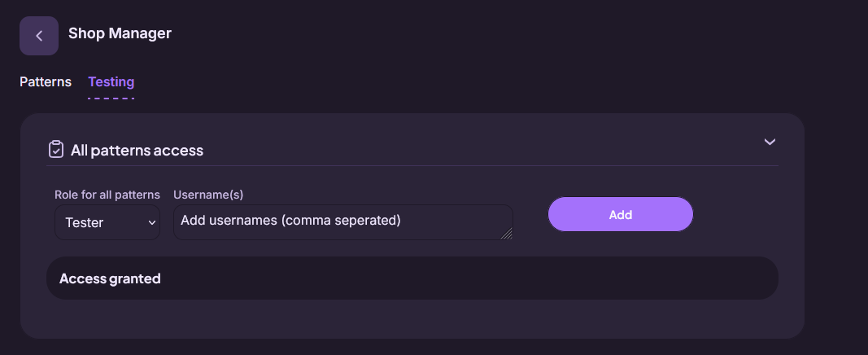Click the small arrow inside the Tester select
Viewport: 868px width, 355px height.
click(151, 222)
